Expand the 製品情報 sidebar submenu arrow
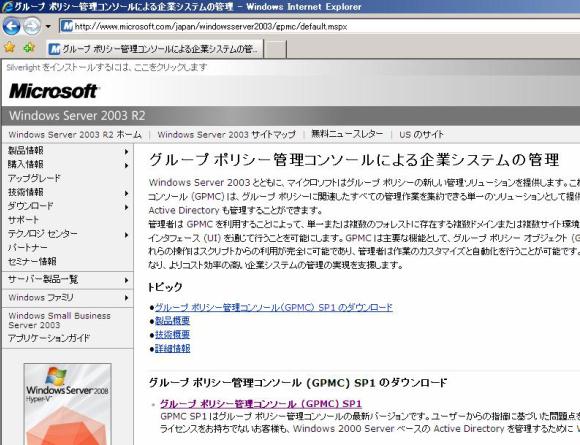This screenshot has width=580, height=445. coord(127,151)
